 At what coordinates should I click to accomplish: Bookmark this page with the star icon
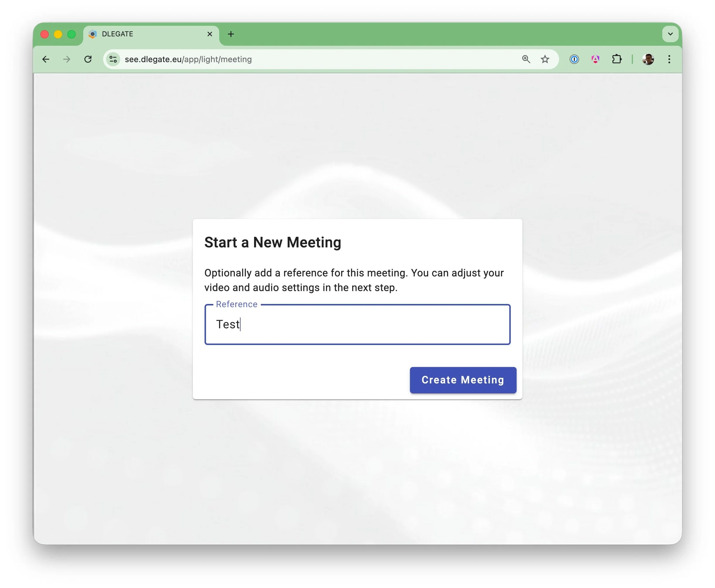coord(545,59)
